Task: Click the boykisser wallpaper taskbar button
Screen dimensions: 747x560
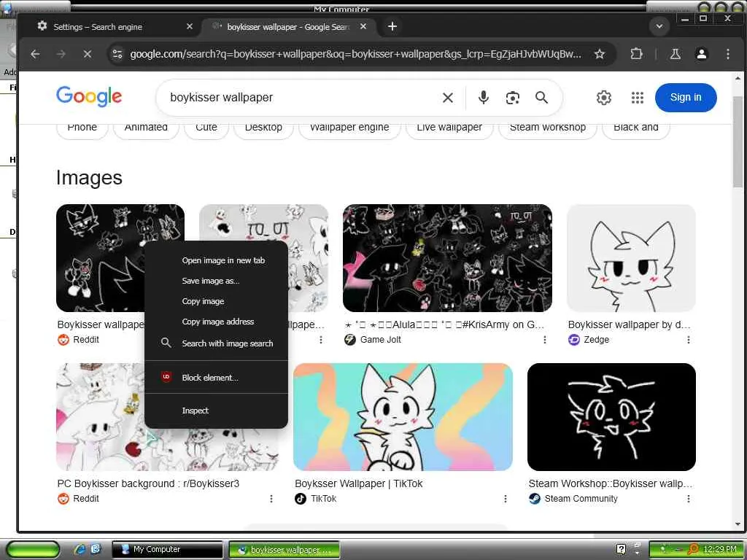Action: 285,549
